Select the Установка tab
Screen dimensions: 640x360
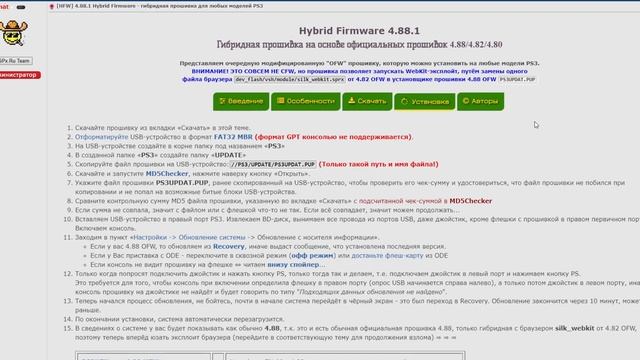click(x=424, y=102)
